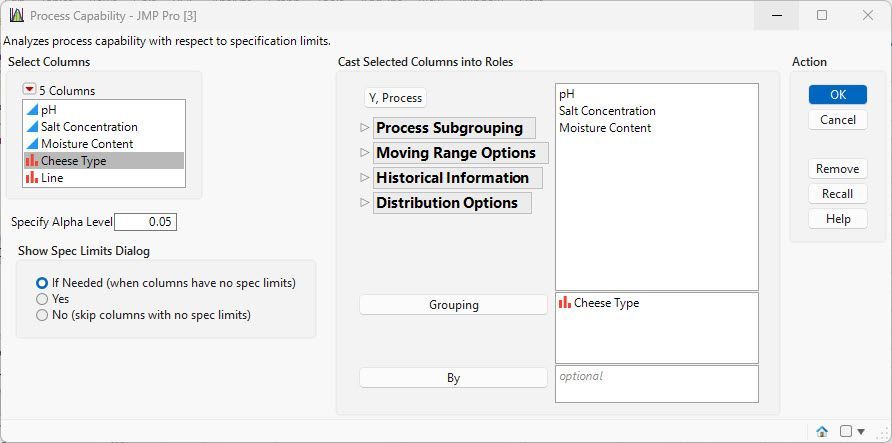
Task: Click the 'Y, Process' role button
Action: (395, 98)
